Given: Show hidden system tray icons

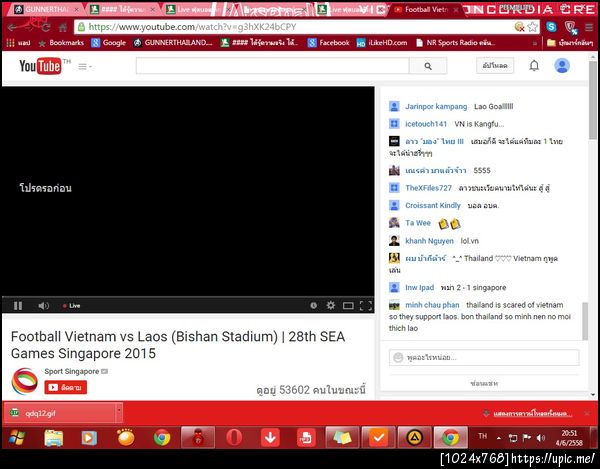Looking at the screenshot, I should click(x=498, y=438).
